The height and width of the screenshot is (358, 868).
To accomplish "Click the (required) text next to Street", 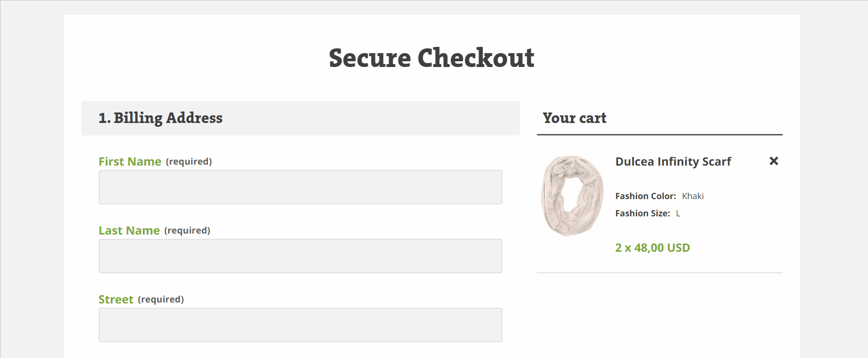I will [161, 299].
